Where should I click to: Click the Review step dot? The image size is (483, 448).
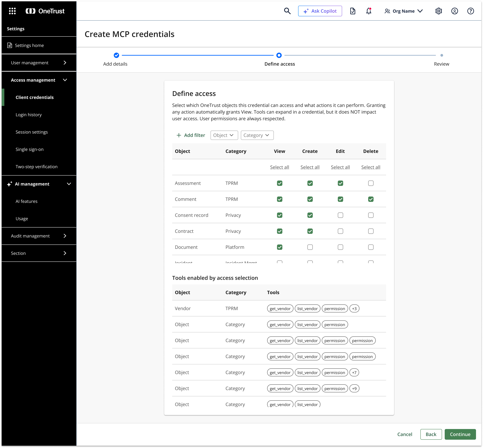point(442,55)
